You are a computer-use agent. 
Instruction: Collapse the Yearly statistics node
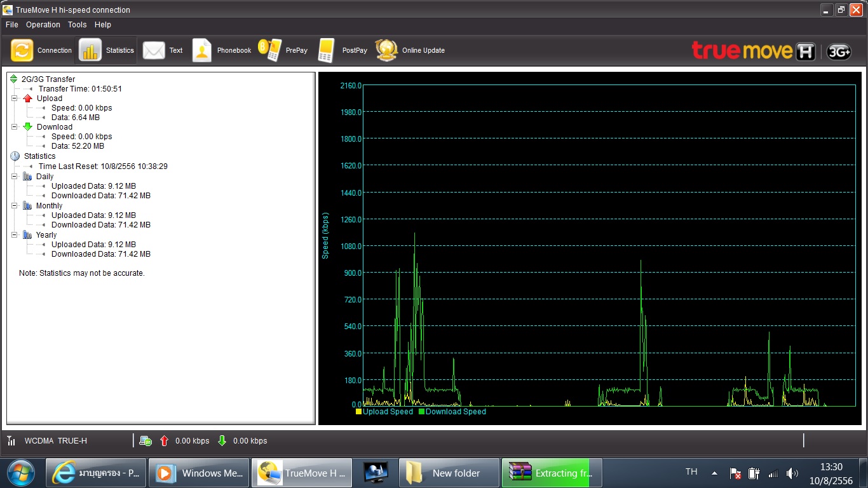(15, 235)
